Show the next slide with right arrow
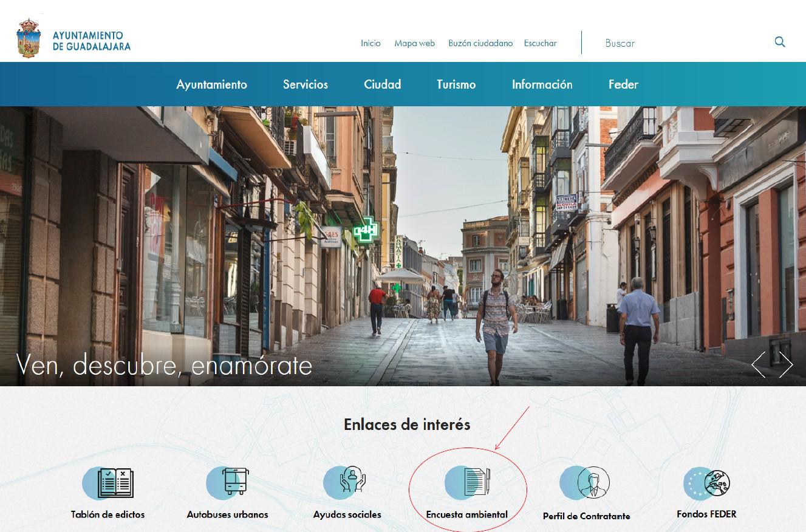This screenshot has width=806, height=532. (x=786, y=364)
